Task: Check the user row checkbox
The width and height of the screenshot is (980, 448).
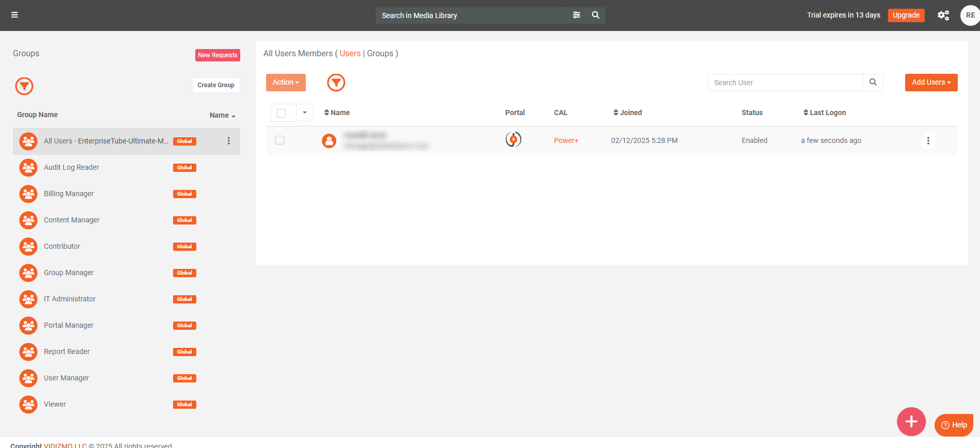Action: (x=280, y=140)
